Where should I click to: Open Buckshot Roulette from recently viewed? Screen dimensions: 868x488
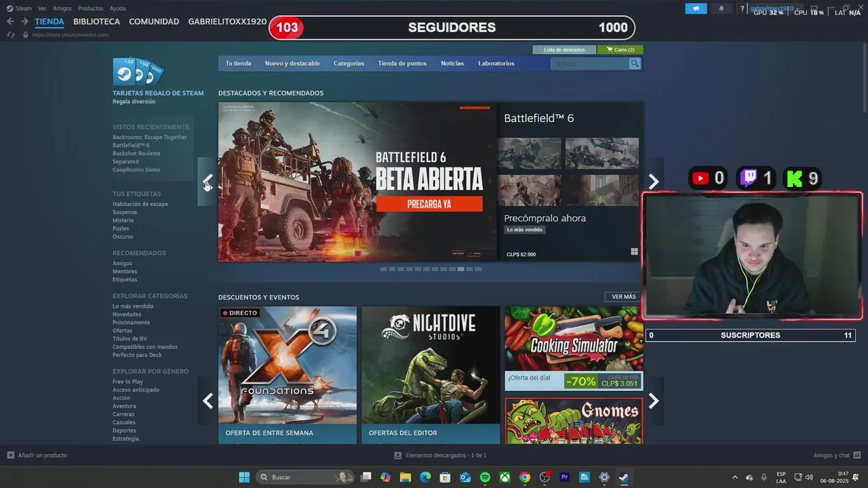click(136, 154)
